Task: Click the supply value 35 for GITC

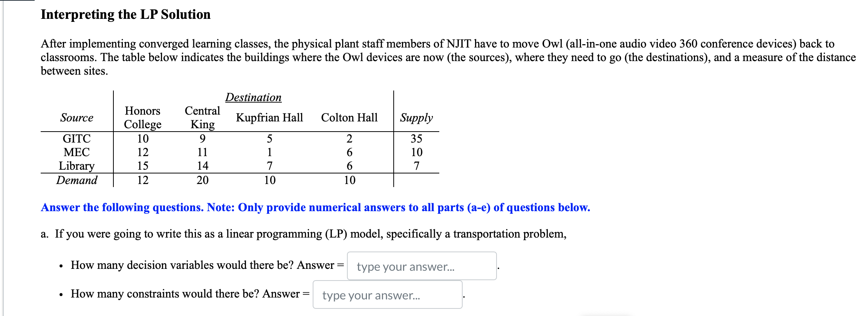Action: coord(417,139)
